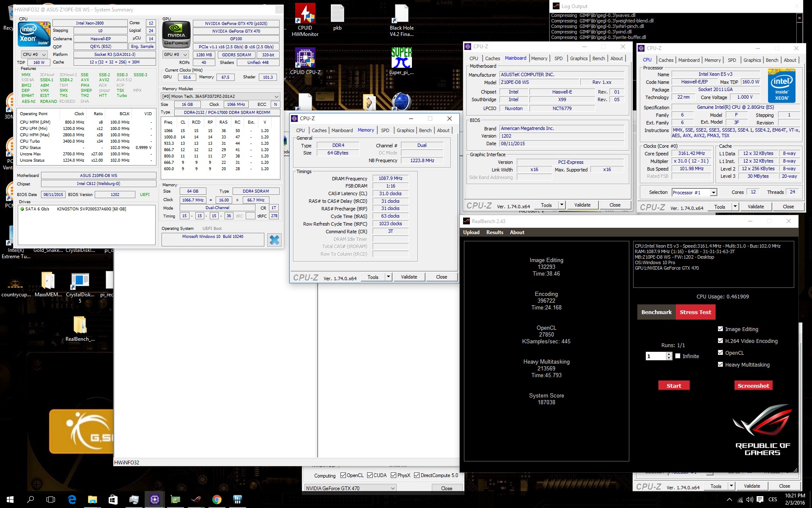This screenshot has width=812, height=508.
Task: Open Tools dropdown arrow in CPU-Z CPU window
Action: [x=735, y=207]
